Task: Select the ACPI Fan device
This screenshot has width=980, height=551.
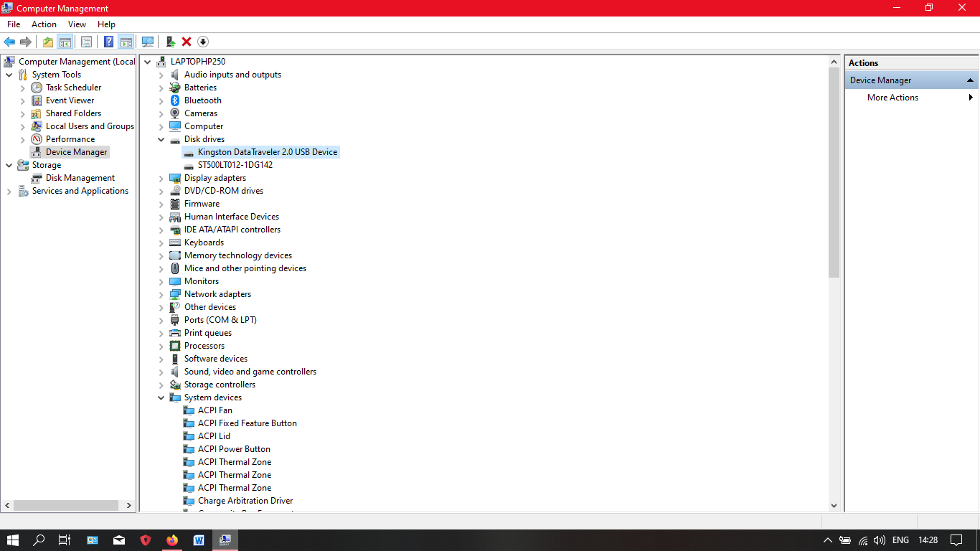Action: 215,410
